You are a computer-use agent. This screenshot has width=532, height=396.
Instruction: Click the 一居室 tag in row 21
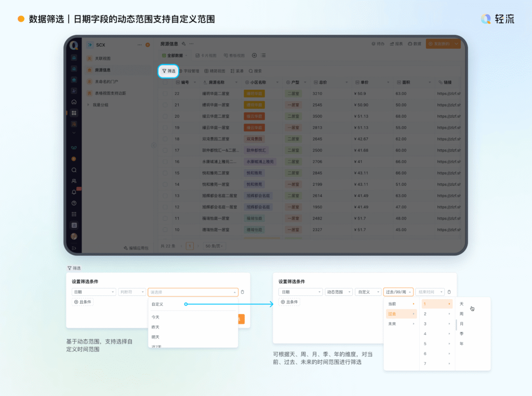click(293, 105)
